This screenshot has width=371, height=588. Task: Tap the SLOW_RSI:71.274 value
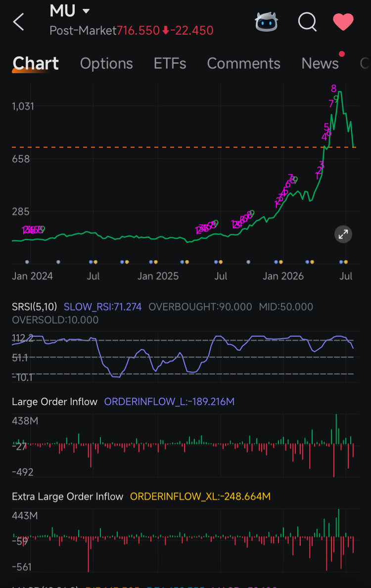point(102,307)
